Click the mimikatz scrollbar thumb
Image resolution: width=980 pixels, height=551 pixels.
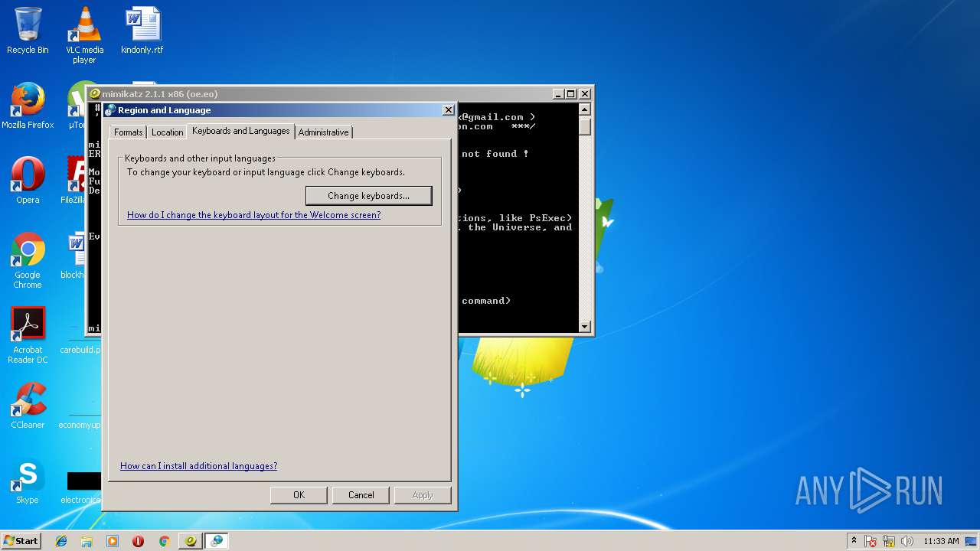click(x=585, y=126)
